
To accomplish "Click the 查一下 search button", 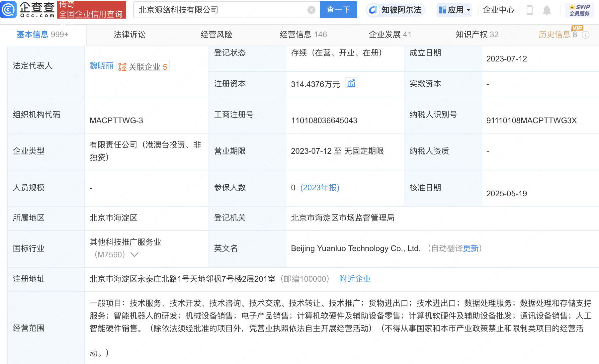I will (x=338, y=10).
